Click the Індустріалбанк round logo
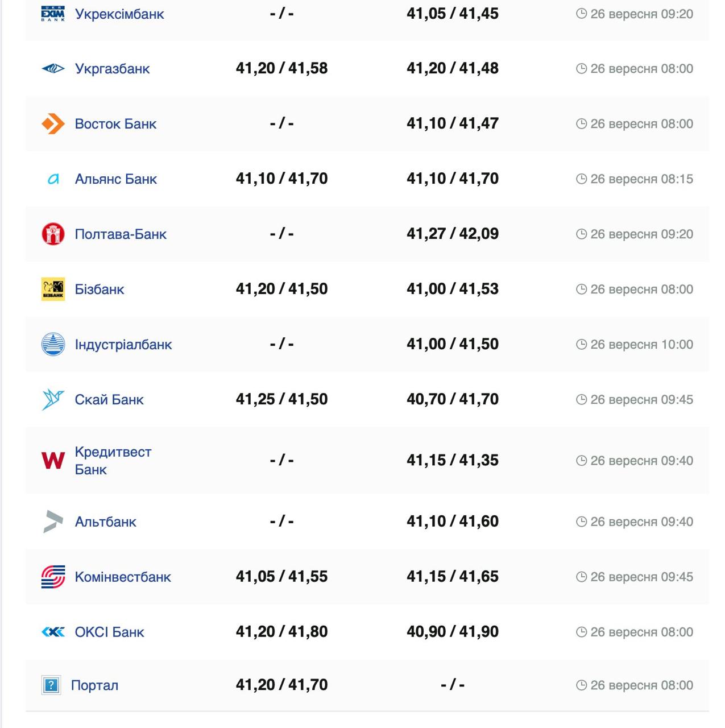Screen dimensions: 725x728 (53, 344)
